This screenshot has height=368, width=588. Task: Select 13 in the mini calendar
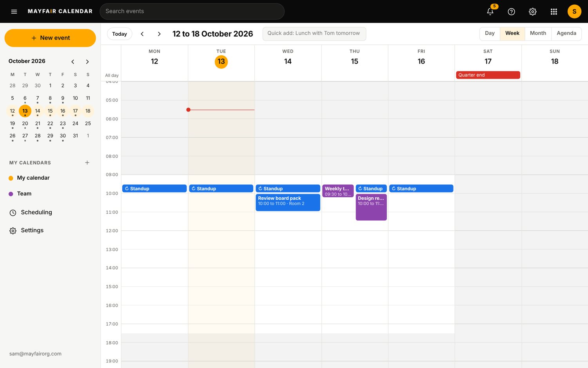pos(25,111)
